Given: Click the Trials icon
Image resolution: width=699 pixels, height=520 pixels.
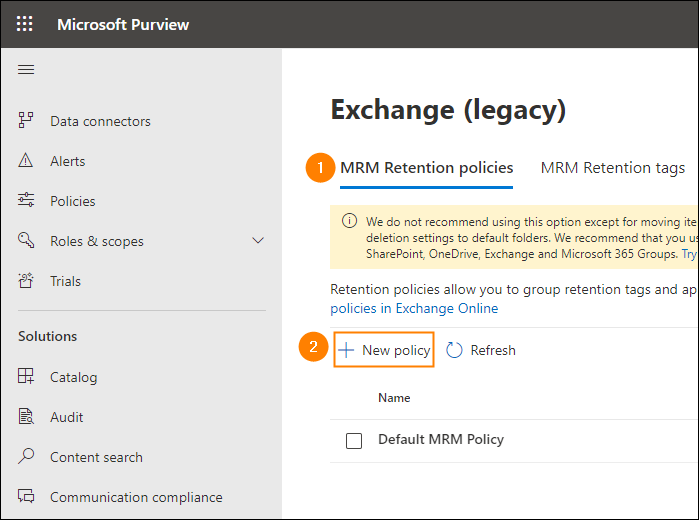Looking at the screenshot, I should [26, 280].
